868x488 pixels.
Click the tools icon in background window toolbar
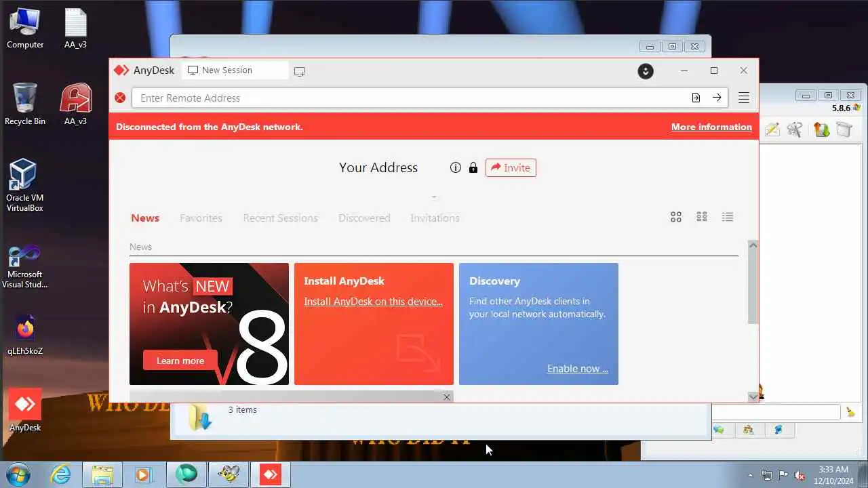click(x=796, y=129)
